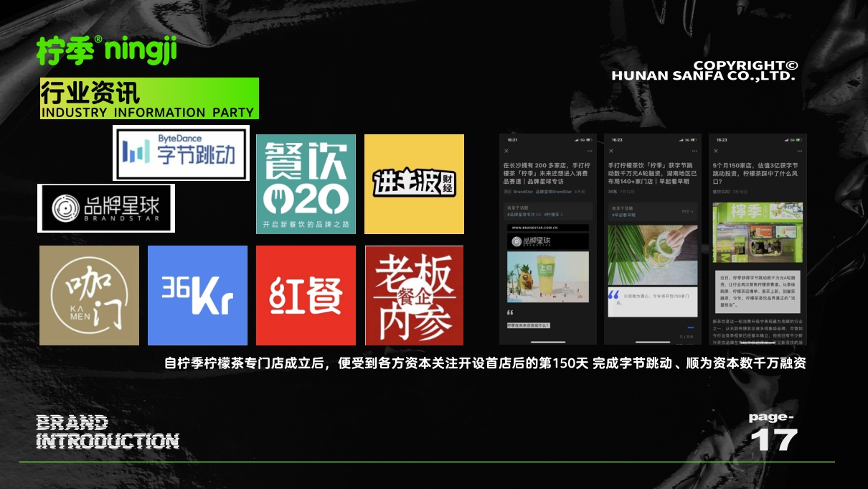The image size is (868, 489).
Task: Click the 柠季 ningji brand logo
Action: coord(106,50)
